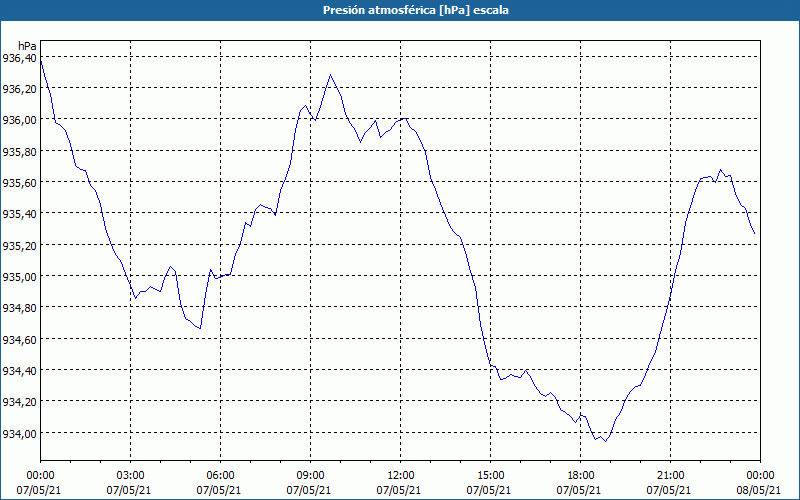
Task: Click the 935,80 axis value
Action: tap(20, 152)
